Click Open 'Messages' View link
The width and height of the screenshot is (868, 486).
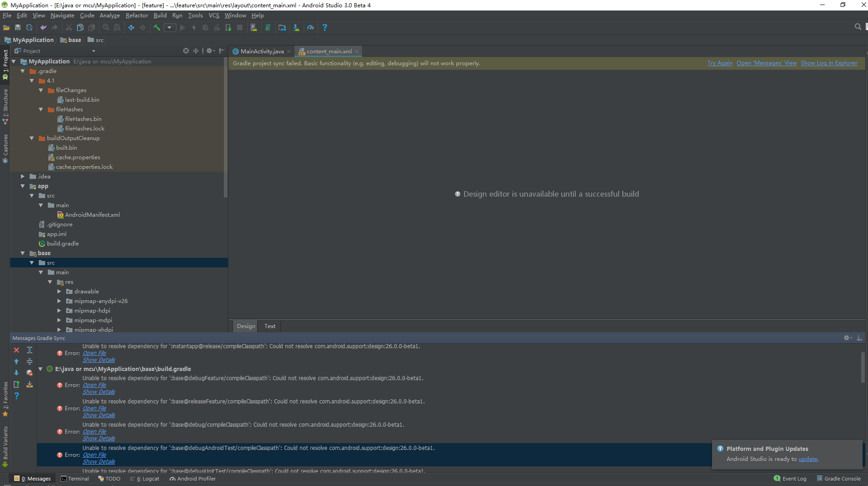[766, 63]
